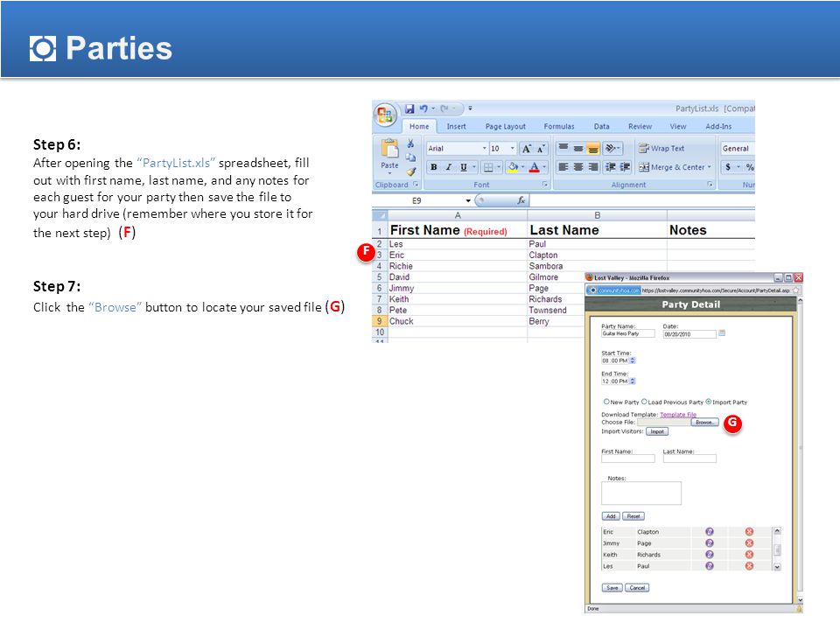Screen dimensions: 840x630
Task: Click the Cut scissors icon
Action: (410, 143)
